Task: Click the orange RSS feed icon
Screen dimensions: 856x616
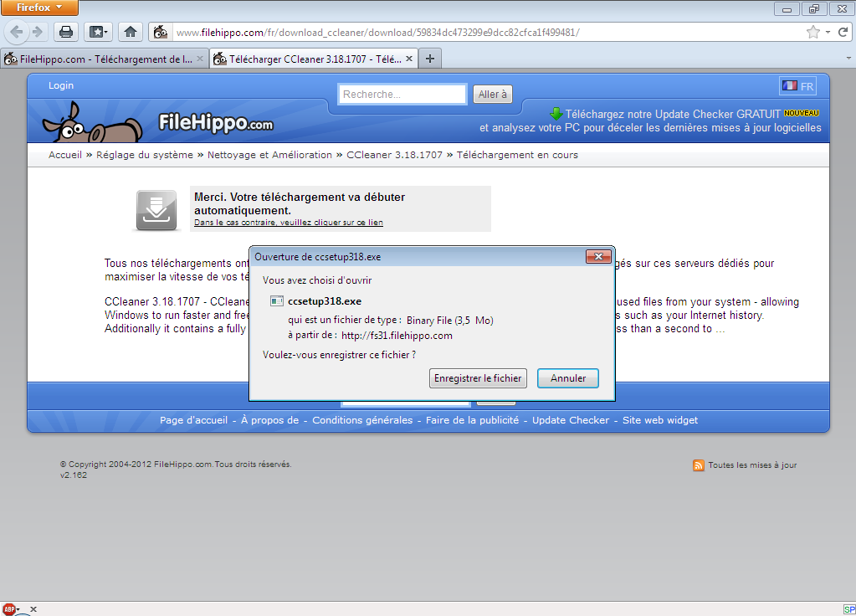Action: coord(698,465)
